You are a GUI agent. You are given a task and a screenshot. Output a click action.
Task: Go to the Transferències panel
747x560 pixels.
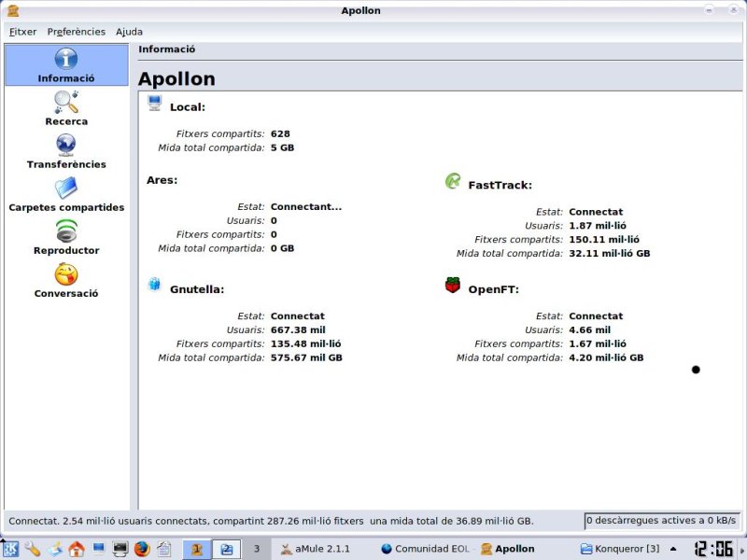[x=66, y=151]
